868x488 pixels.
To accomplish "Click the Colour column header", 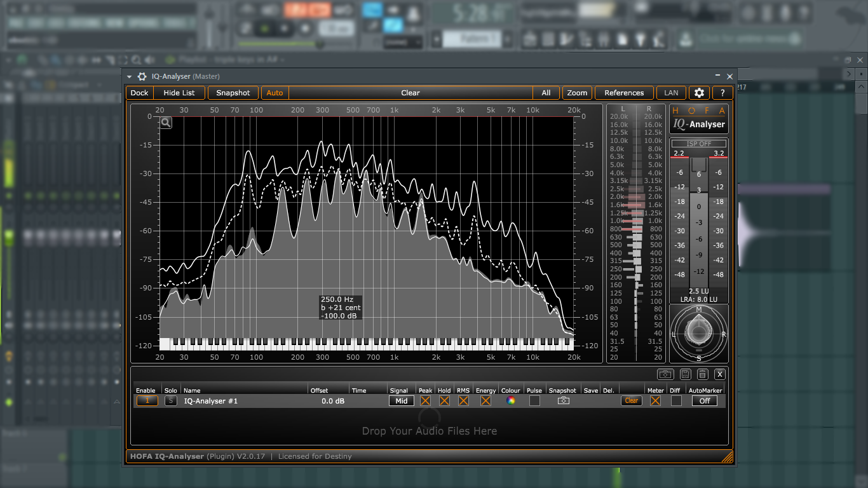I will (x=510, y=391).
